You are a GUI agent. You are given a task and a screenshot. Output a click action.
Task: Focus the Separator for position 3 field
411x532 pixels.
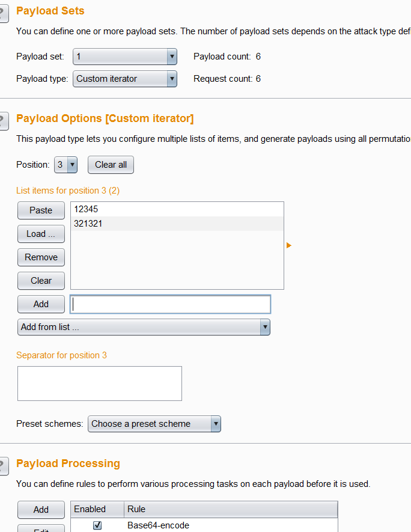pyautogui.click(x=100, y=384)
